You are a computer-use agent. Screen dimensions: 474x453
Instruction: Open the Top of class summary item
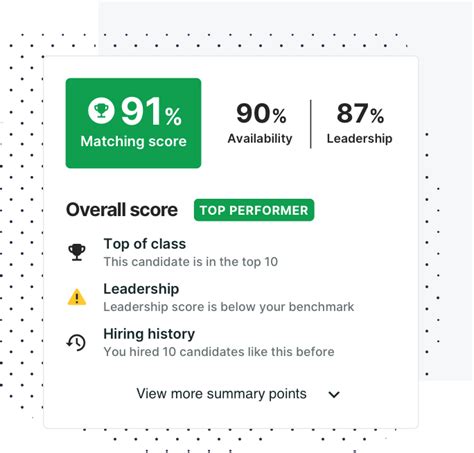point(145,244)
